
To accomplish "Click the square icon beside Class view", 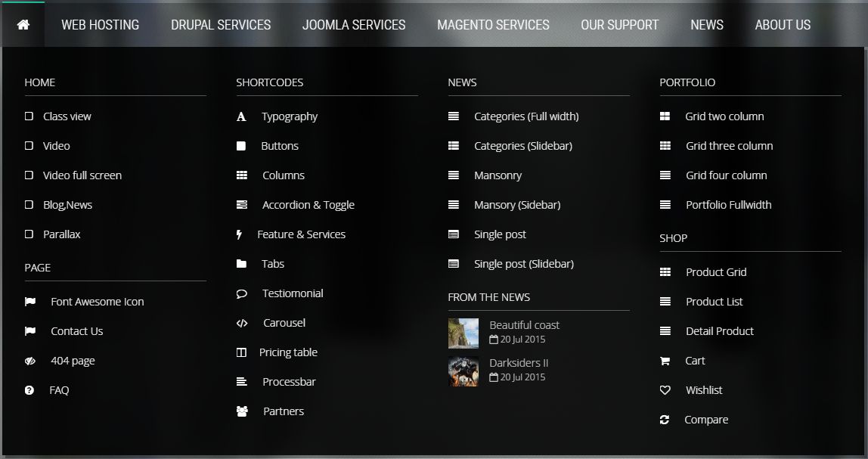I will pos(29,116).
